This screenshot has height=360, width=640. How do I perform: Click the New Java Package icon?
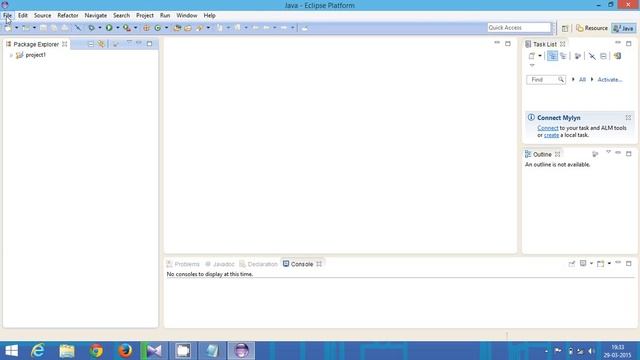[x=146, y=28]
